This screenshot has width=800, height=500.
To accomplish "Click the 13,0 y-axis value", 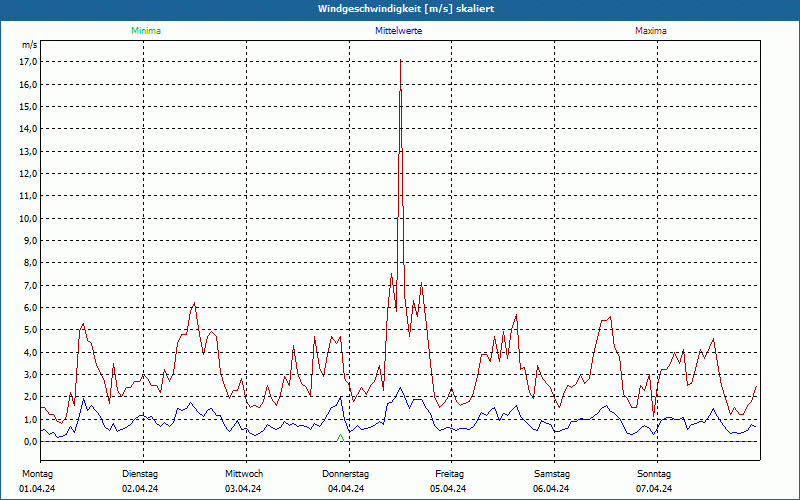I will point(29,152).
